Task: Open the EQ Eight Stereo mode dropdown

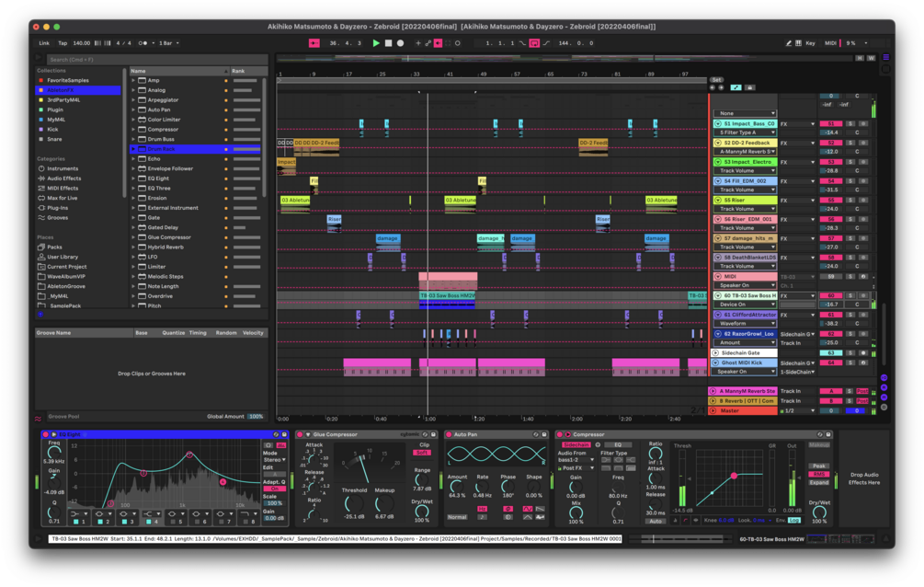Action: [274, 460]
